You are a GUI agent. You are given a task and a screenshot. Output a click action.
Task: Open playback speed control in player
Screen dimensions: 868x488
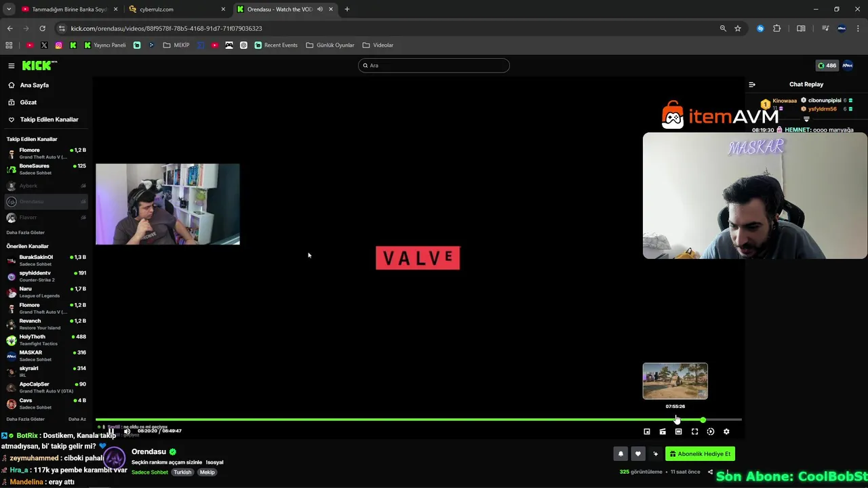coord(710,432)
